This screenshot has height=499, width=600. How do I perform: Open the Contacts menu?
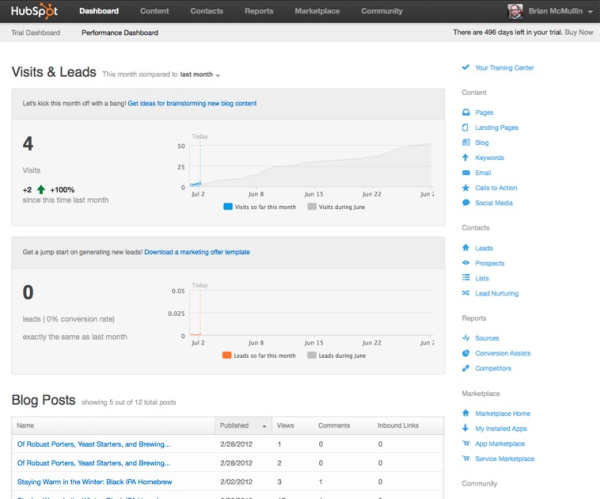(x=207, y=11)
